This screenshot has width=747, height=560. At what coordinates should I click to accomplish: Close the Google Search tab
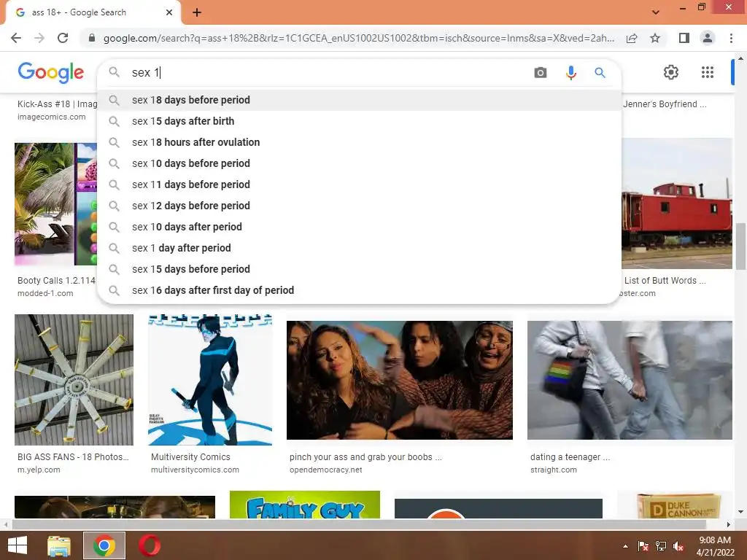169,12
